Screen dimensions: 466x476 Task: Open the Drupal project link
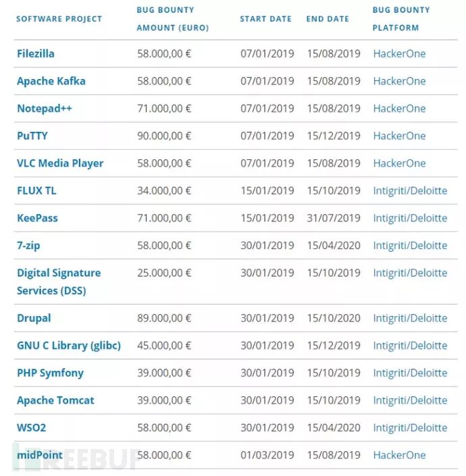point(34,318)
